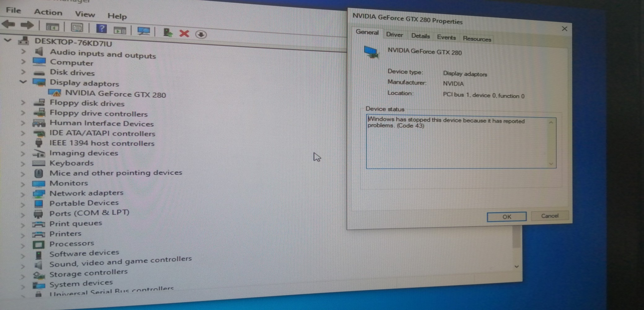Toggle the console tree pane toolbar icon
The height and width of the screenshot is (310, 644).
click(x=52, y=27)
